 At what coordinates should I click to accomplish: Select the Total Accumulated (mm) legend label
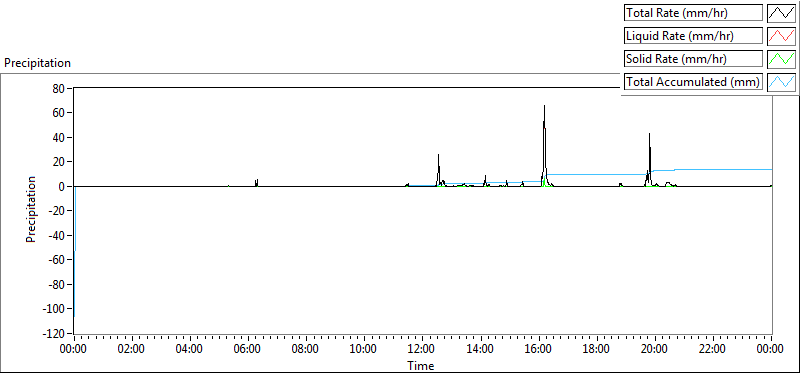694,82
